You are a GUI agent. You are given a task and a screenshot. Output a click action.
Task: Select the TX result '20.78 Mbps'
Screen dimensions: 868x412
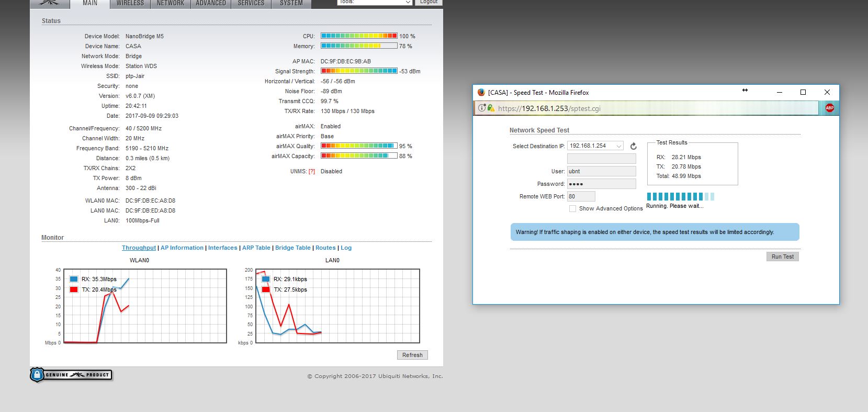(686, 166)
